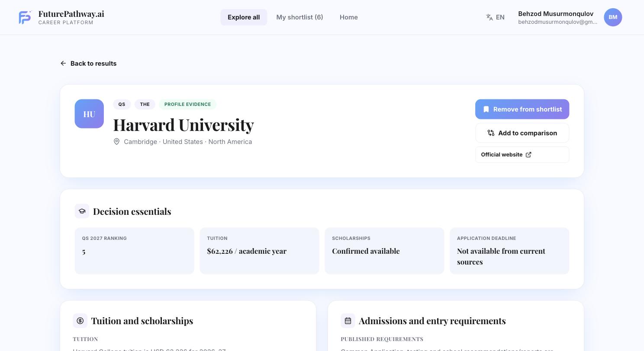Click the graduation cap Decision essentials icon
Image resolution: width=644 pixels, height=351 pixels.
click(x=82, y=211)
